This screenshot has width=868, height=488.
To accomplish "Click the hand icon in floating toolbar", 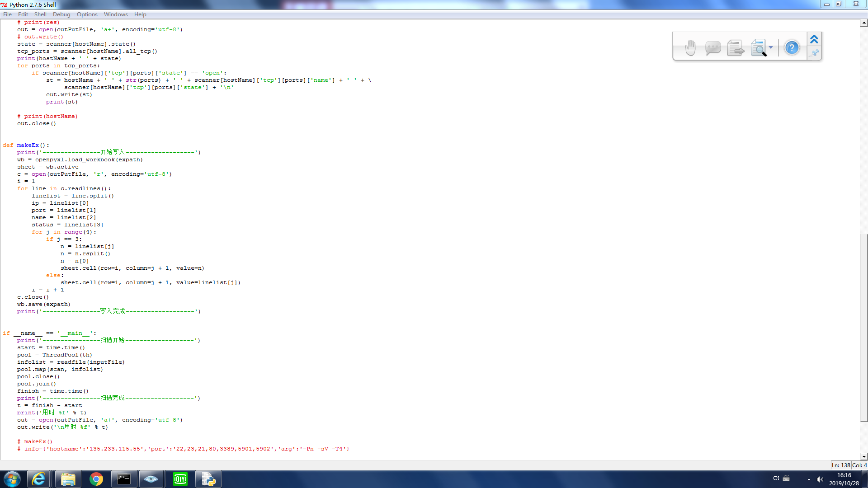I will click(x=690, y=47).
